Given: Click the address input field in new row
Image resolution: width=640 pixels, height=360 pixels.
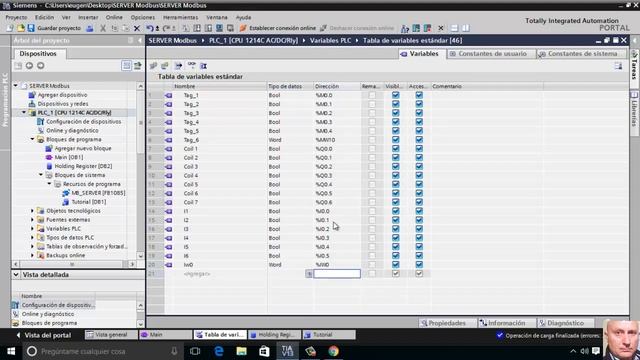Looking at the screenshot, I should point(337,273).
